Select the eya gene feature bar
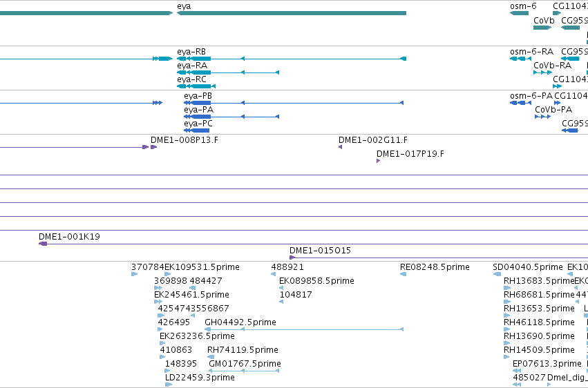Viewport: 588px width, 388px height. coord(292,13)
